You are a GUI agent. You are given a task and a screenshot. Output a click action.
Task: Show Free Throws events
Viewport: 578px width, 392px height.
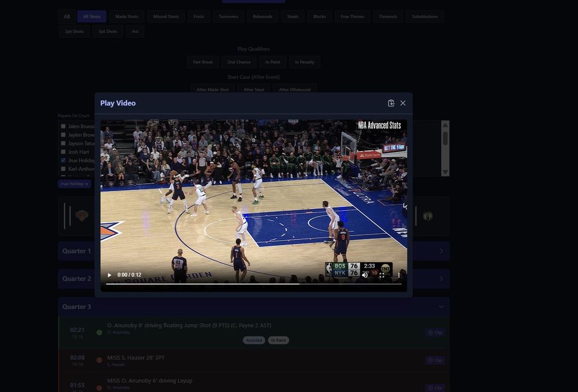coord(353,17)
